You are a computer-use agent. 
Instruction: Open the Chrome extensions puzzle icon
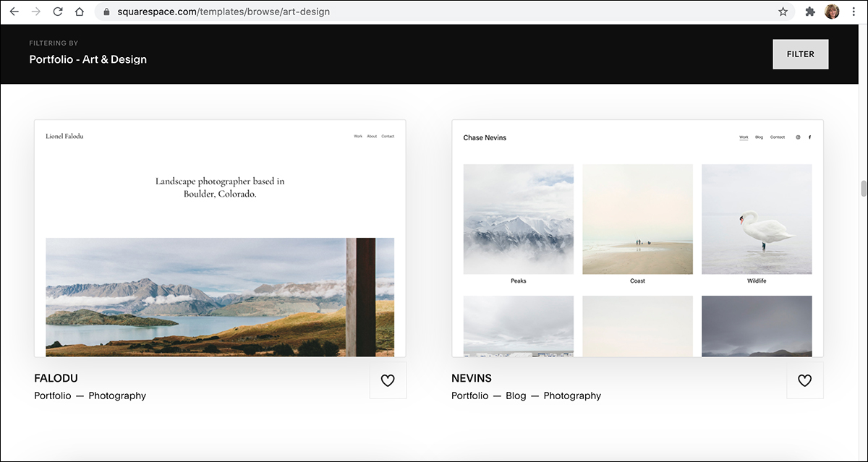pos(810,12)
